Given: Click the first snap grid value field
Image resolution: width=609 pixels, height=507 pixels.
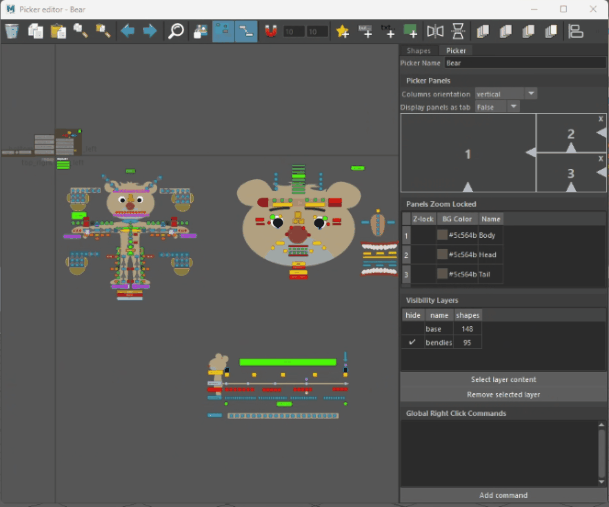Looking at the screenshot, I should point(294,31).
